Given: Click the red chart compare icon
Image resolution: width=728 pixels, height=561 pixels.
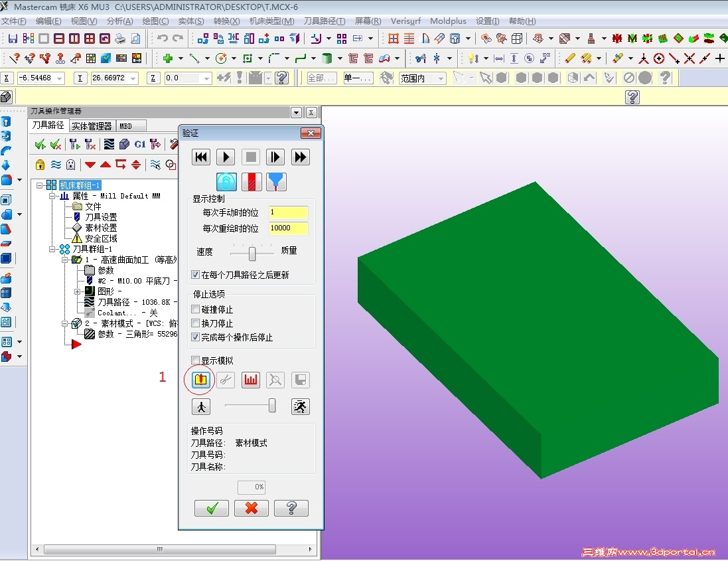Looking at the screenshot, I should 251,380.
